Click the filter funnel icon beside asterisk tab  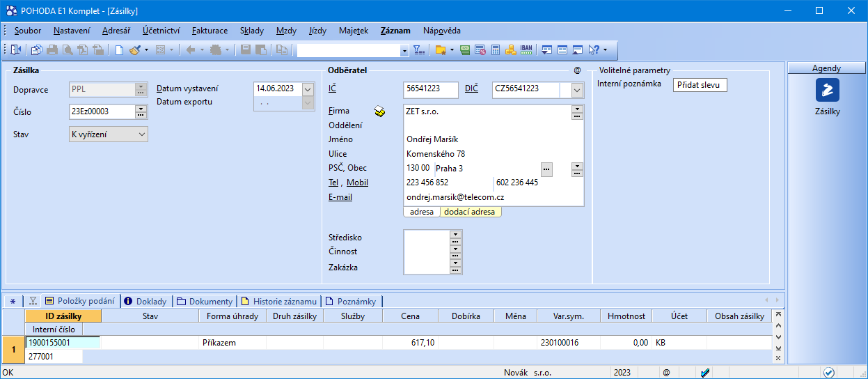33,302
